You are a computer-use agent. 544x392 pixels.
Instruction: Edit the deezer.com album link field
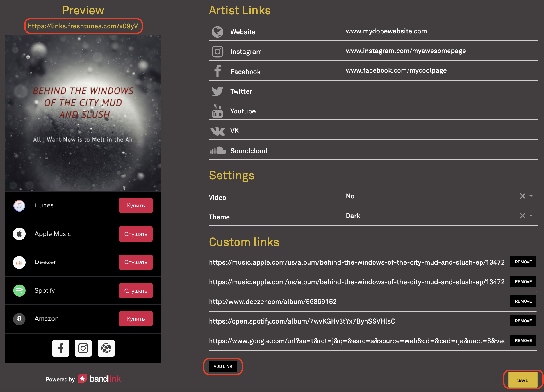[x=357, y=302]
